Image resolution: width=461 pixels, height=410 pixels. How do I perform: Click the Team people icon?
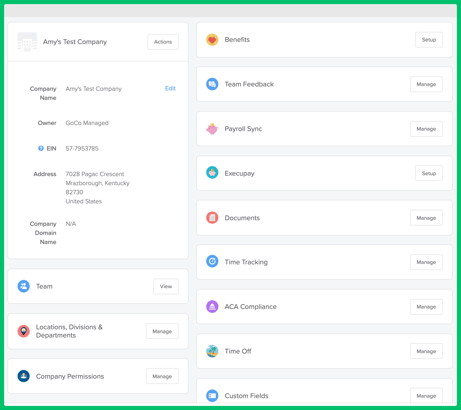[23, 286]
